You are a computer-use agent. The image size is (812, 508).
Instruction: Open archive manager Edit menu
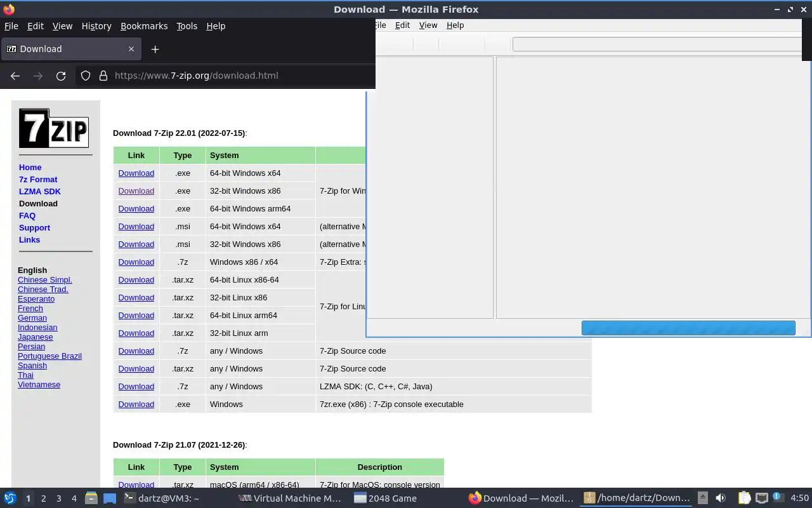point(402,25)
